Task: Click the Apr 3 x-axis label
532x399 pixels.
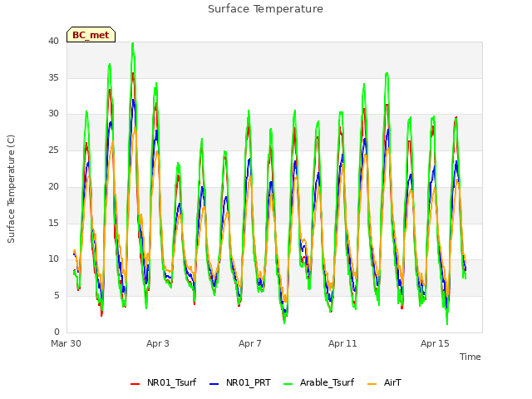Action: point(158,343)
